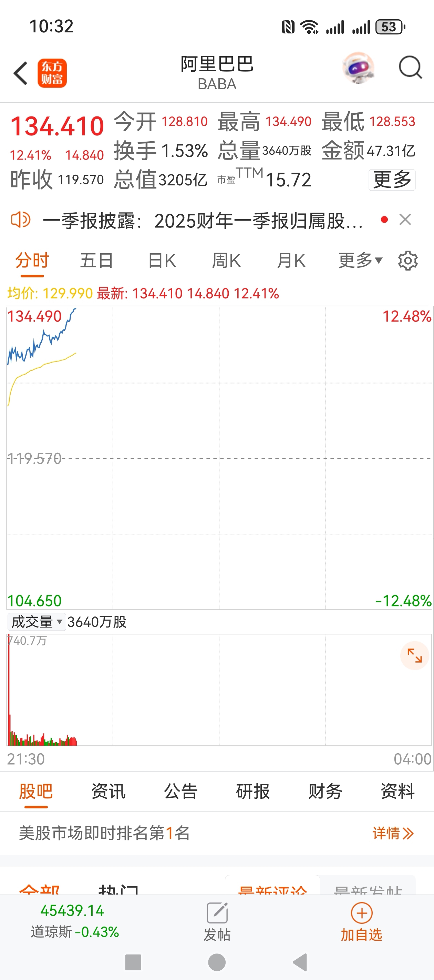Tap the search magnifier icon

pos(411,68)
